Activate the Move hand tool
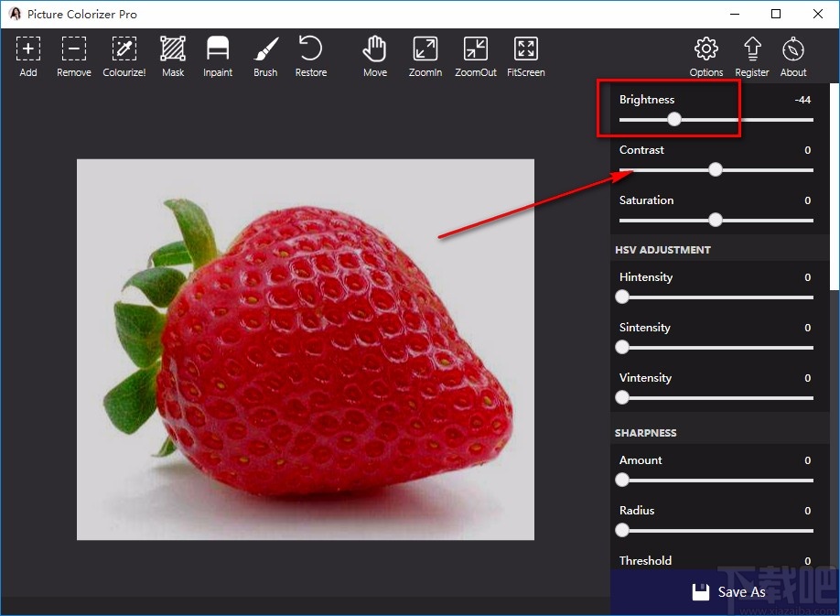The width and height of the screenshot is (840, 616). tap(375, 56)
